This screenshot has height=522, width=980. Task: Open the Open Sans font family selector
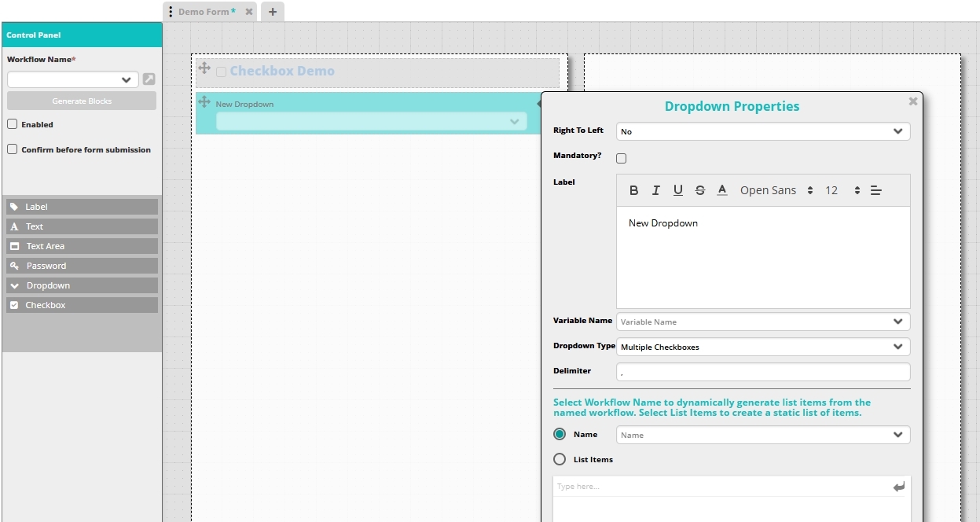(x=776, y=190)
